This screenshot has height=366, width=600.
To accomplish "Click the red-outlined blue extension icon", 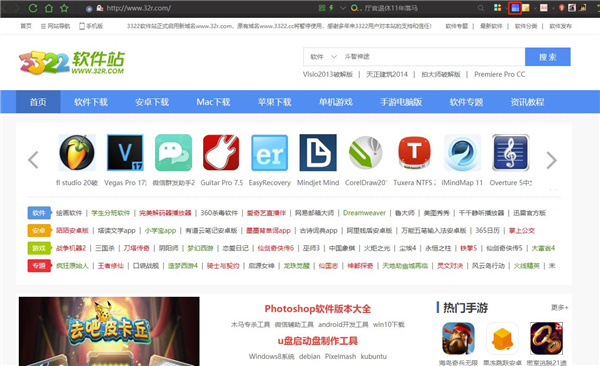I will (515, 8).
